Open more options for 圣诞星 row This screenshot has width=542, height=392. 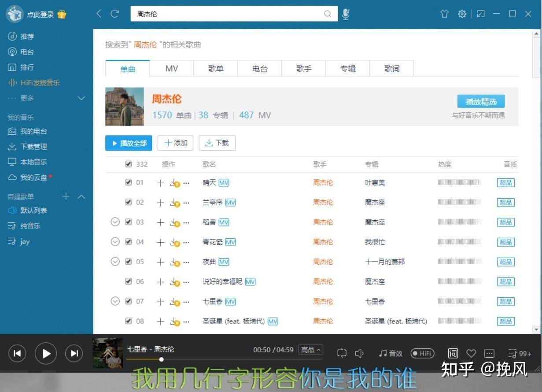pyautogui.click(x=186, y=322)
